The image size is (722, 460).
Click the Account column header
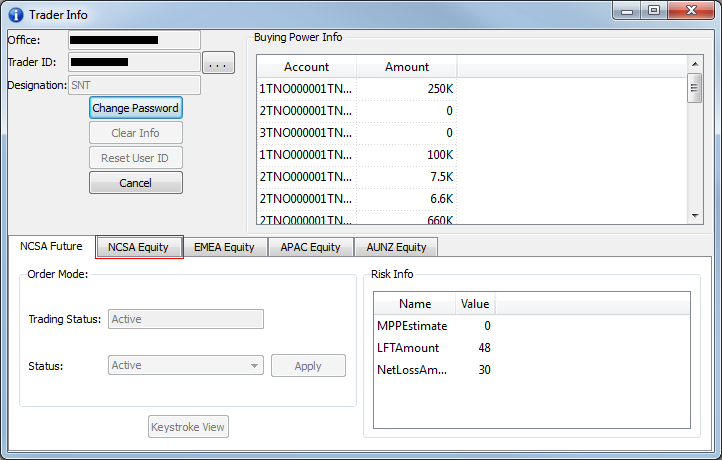[x=306, y=67]
